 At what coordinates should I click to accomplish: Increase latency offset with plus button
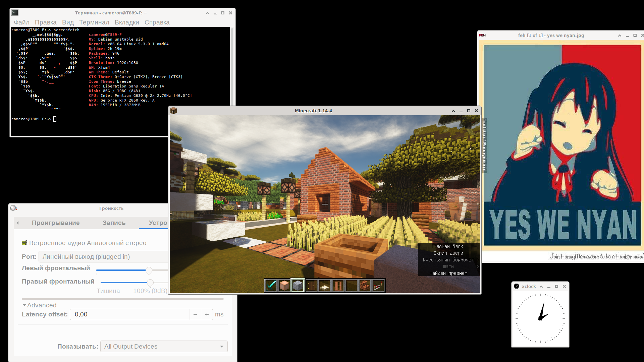pyautogui.click(x=207, y=314)
